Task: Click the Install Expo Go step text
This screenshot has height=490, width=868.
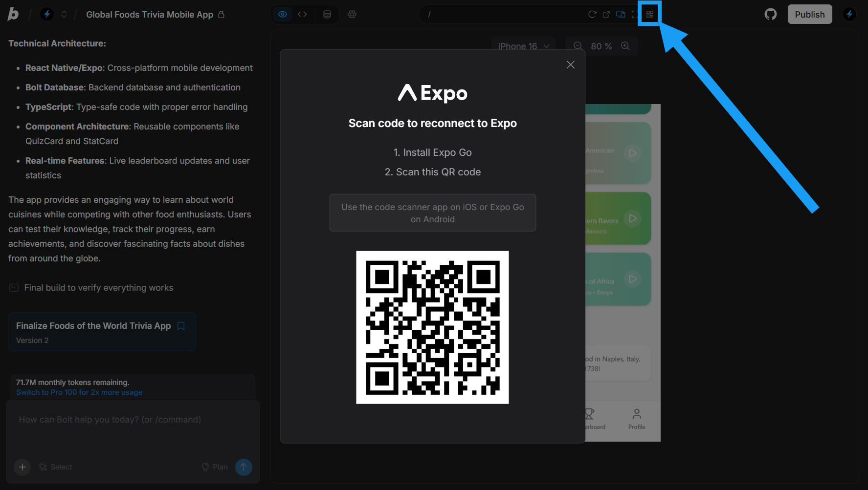Action: pyautogui.click(x=432, y=152)
